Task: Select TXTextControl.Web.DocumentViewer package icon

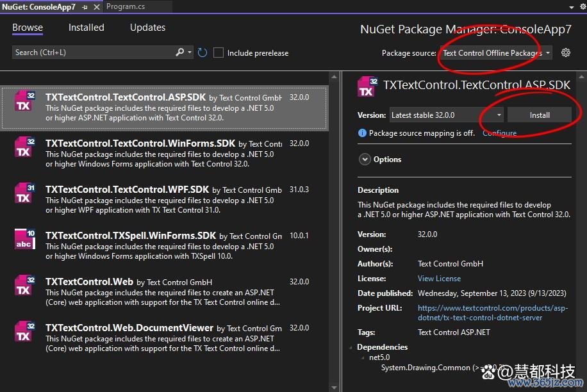Action: 25,332
